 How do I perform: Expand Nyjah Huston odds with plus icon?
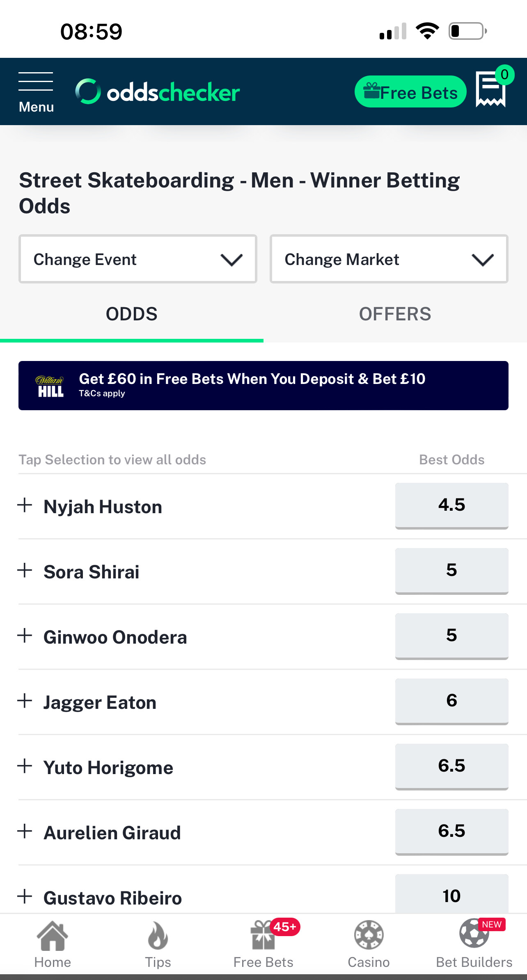coord(25,505)
